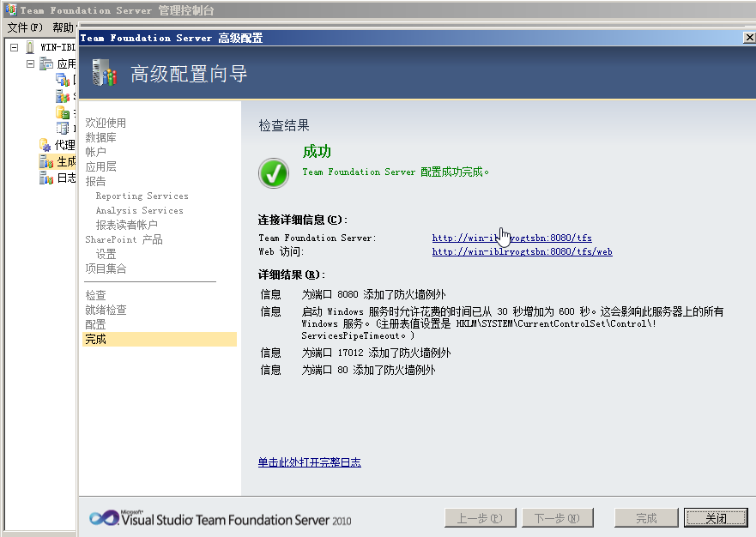Screen dimensions: 756x537
Task: Click the 下一步(N) button
Action: click(x=558, y=518)
